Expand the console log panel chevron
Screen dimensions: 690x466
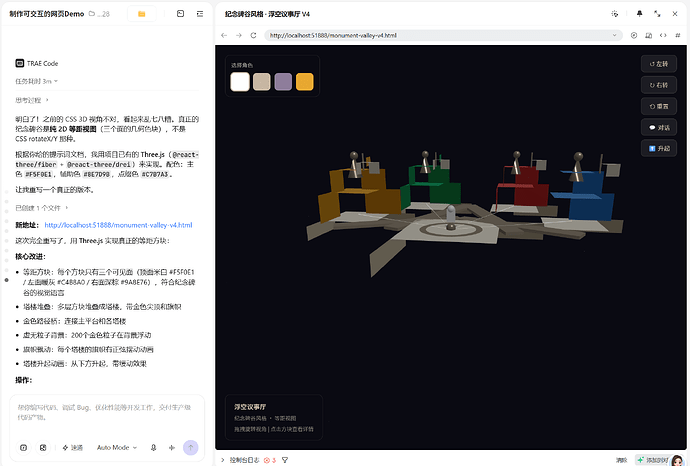point(223,460)
